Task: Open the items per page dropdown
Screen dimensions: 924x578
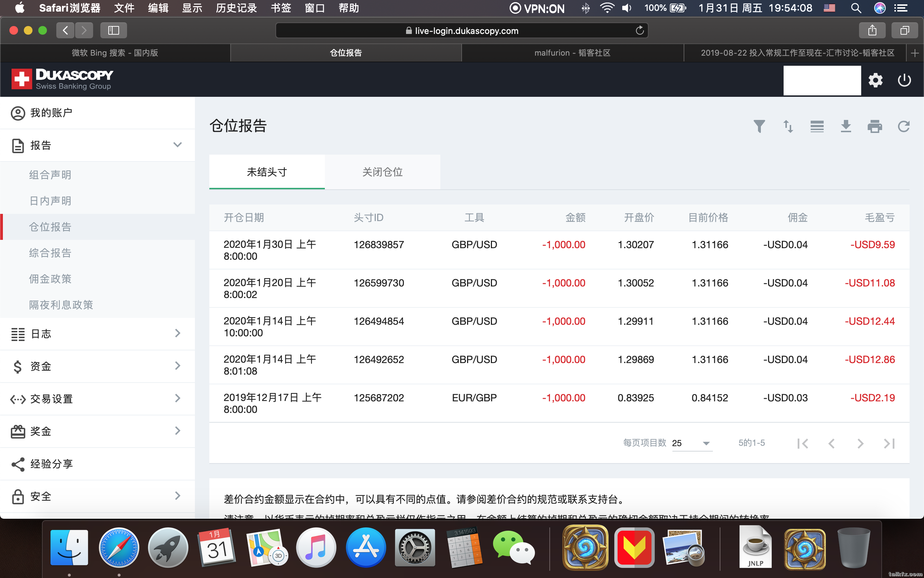Action: click(692, 443)
